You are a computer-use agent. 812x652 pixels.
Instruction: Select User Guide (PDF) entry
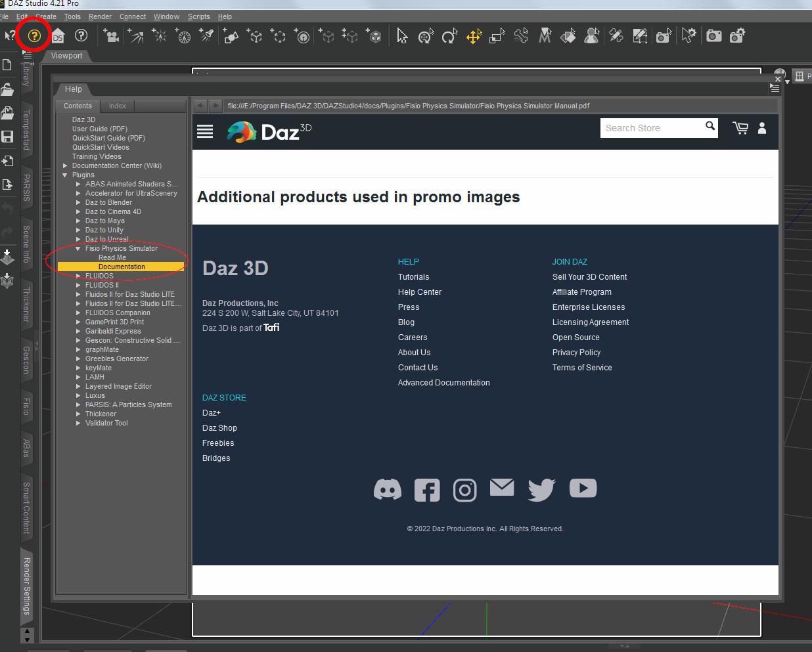click(100, 129)
